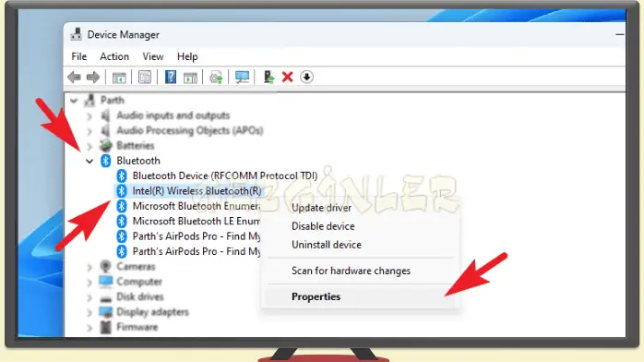
Task: Open the Help menu
Action: point(187,56)
